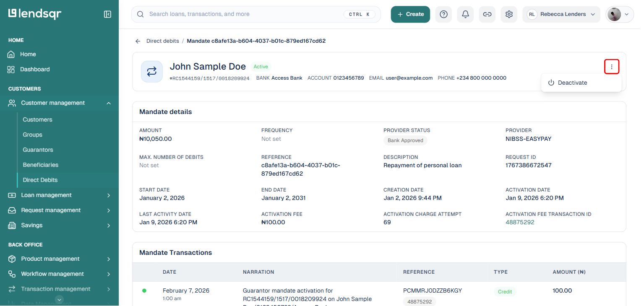Click the Workflow management icon
Screen dimensions: 644x306
[x=12, y=274]
